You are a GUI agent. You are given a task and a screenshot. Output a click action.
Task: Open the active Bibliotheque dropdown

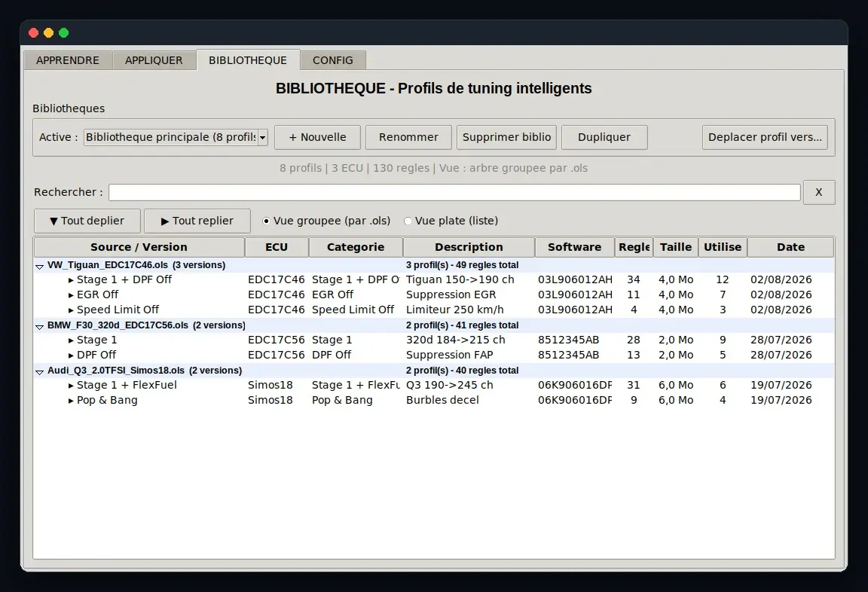pos(263,137)
